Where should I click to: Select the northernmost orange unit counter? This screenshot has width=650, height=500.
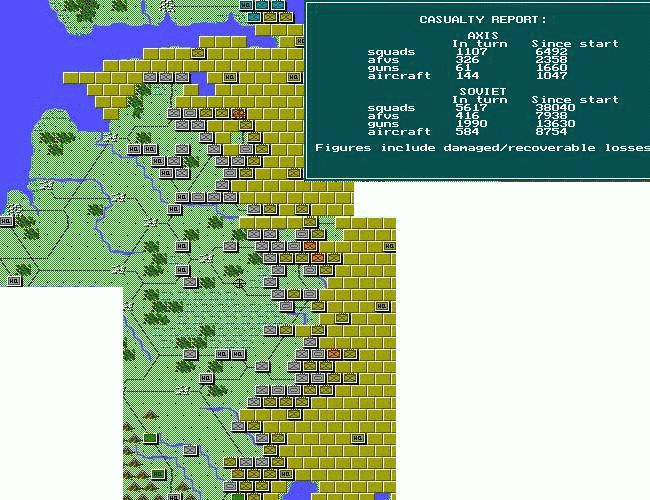[x=238, y=113]
